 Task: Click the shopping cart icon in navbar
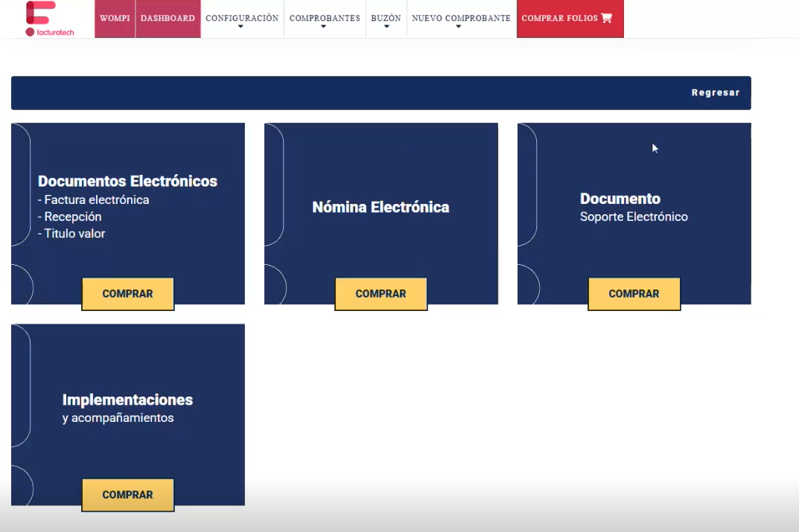point(607,18)
